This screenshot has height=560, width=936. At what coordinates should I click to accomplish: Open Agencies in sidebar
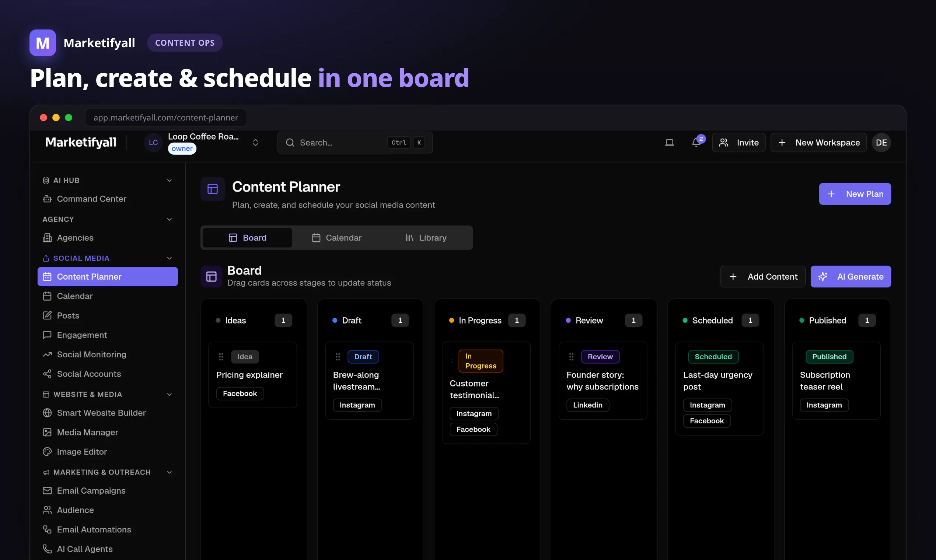coord(108,238)
